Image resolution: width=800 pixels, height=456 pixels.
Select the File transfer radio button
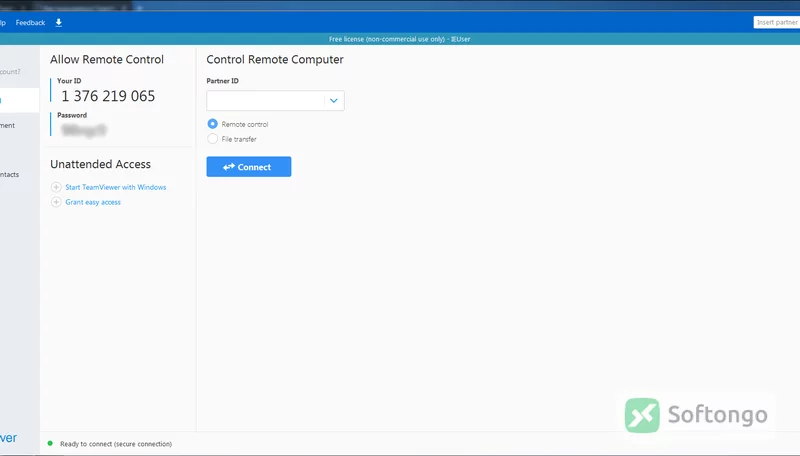212,139
